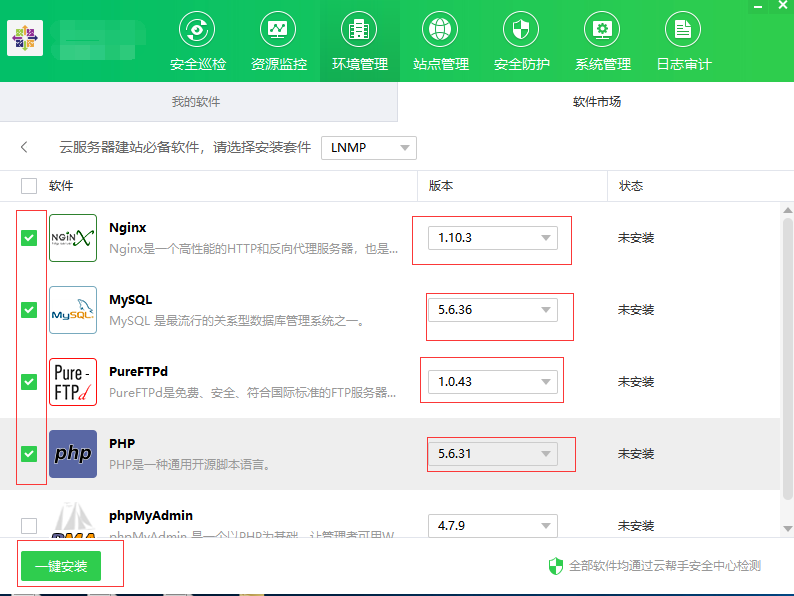794x596 pixels.
Task: Open the LNMP suite dropdown
Action: click(x=369, y=148)
